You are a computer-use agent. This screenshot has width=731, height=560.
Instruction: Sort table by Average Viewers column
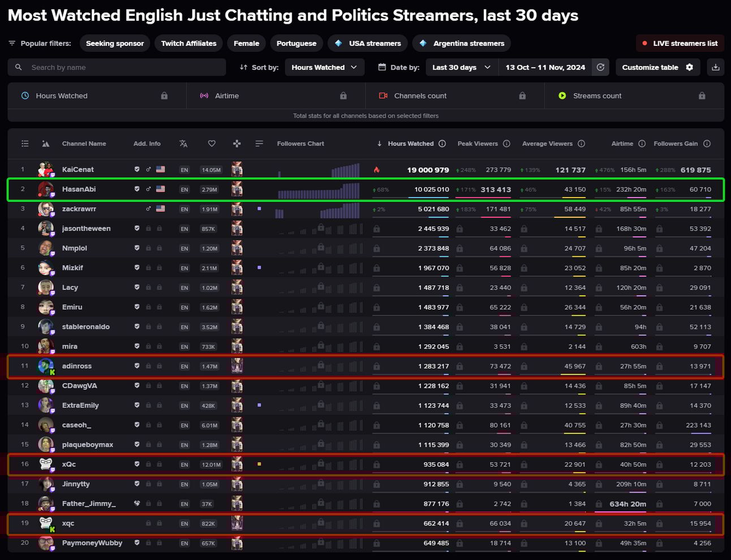[547, 144]
